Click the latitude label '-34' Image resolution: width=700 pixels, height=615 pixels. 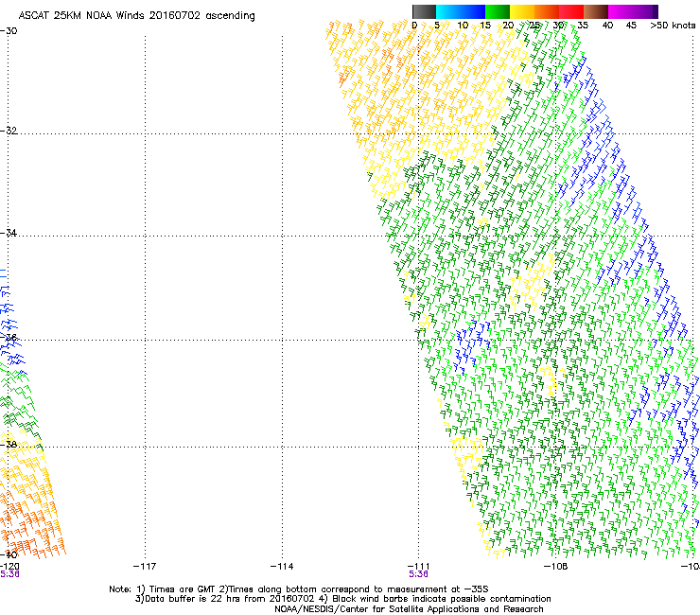(9, 233)
